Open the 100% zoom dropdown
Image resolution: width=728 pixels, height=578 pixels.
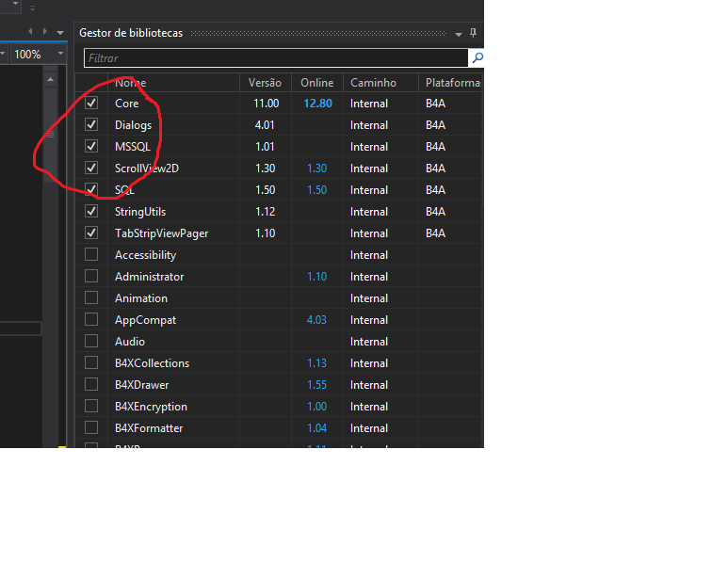(61, 54)
